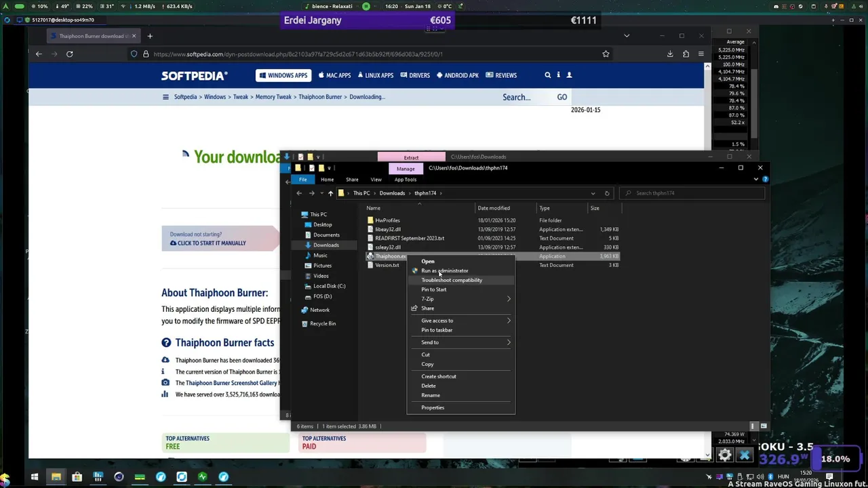Click Firefox URL address bar

366,54
